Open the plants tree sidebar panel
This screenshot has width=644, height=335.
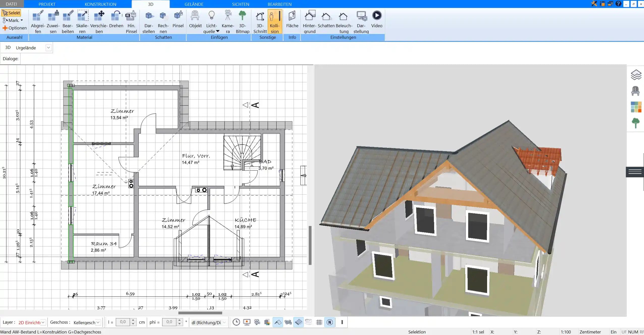click(636, 123)
